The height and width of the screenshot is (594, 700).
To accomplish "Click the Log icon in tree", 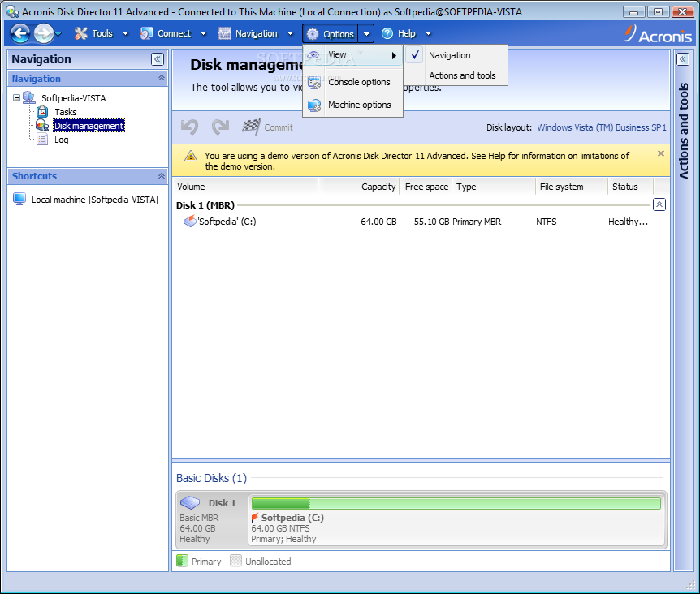I will (42, 140).
